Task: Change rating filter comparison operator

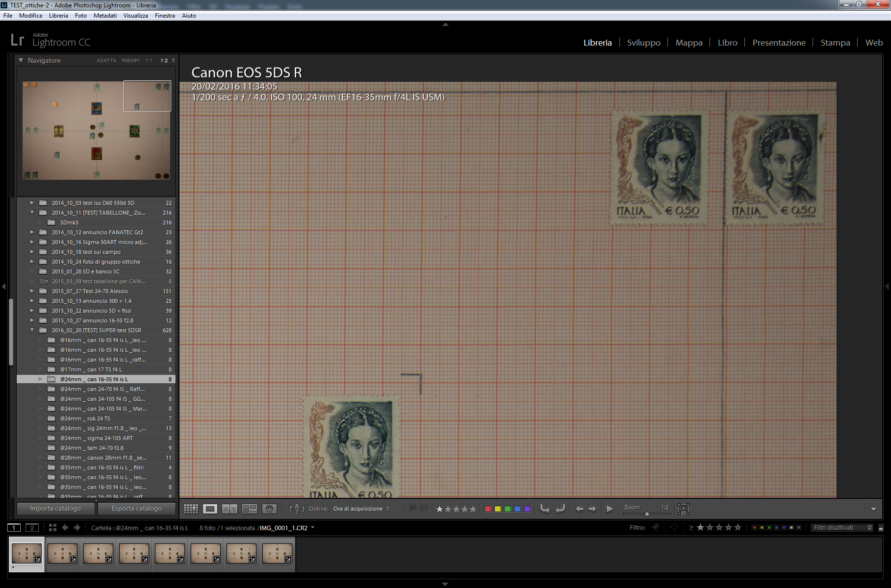Action: [x=691, y=528]
